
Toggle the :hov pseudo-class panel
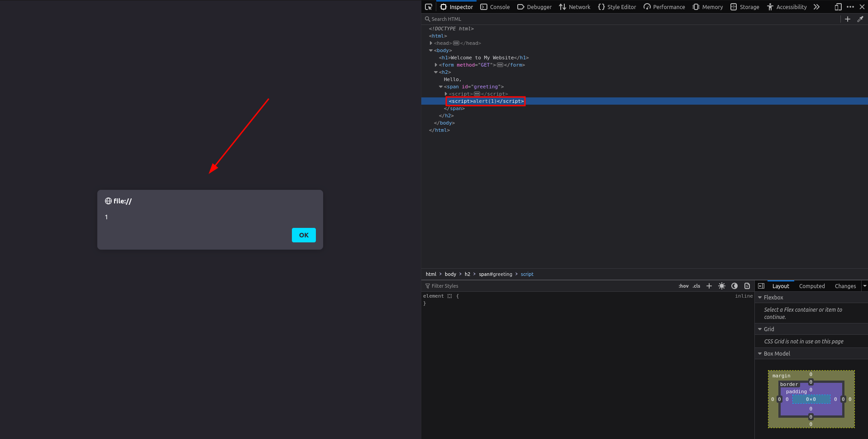click(x=683, y=286)
